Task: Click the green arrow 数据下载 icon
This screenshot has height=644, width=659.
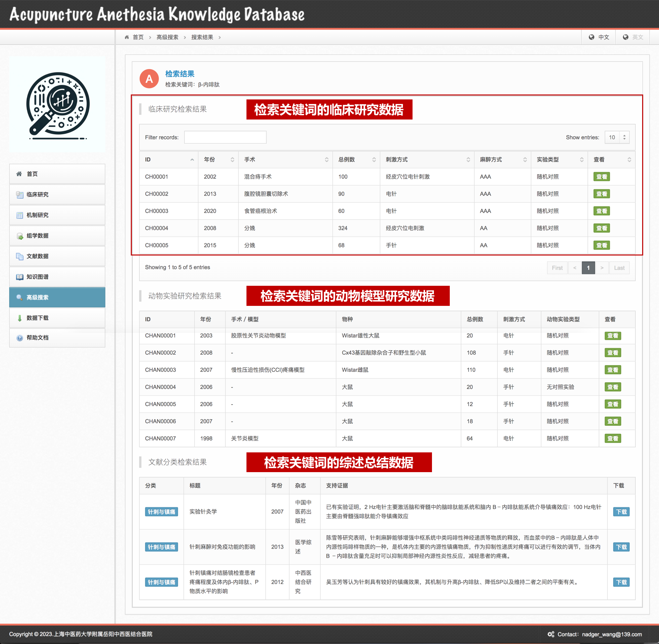Action: [19, 318]
